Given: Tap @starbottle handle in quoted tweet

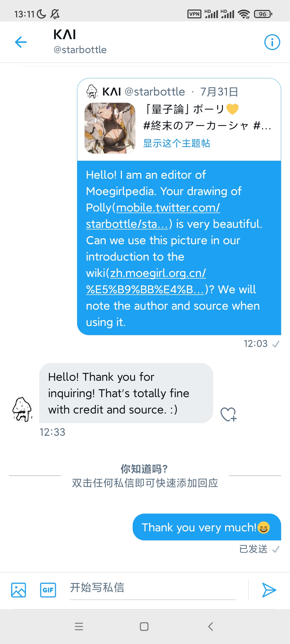Looking at the screenshot, I should coord(155,92).
